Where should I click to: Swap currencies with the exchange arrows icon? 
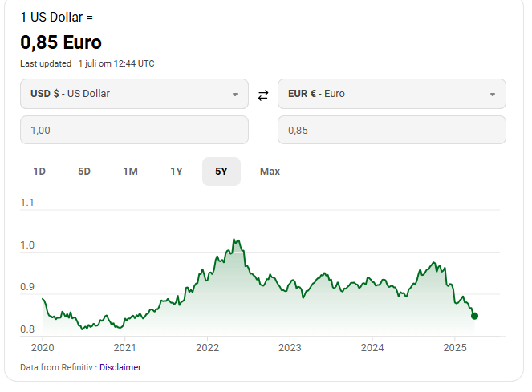pos(263,95)
